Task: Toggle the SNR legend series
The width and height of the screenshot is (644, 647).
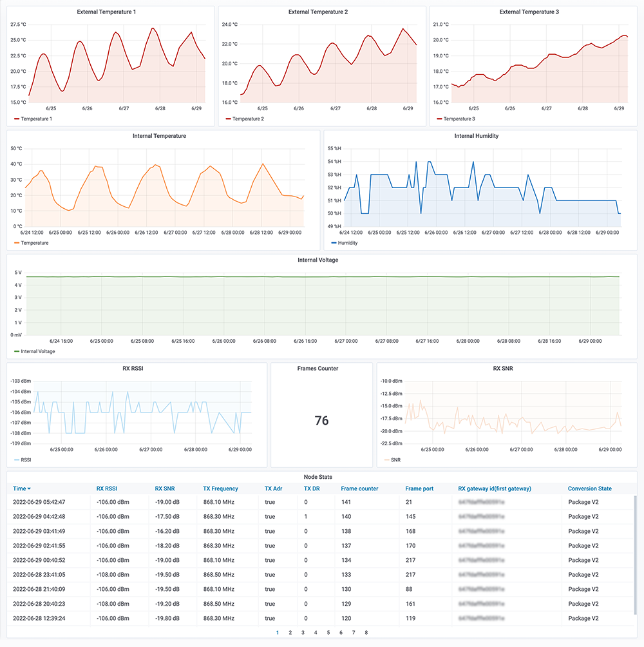Action: tap(396, 460)
